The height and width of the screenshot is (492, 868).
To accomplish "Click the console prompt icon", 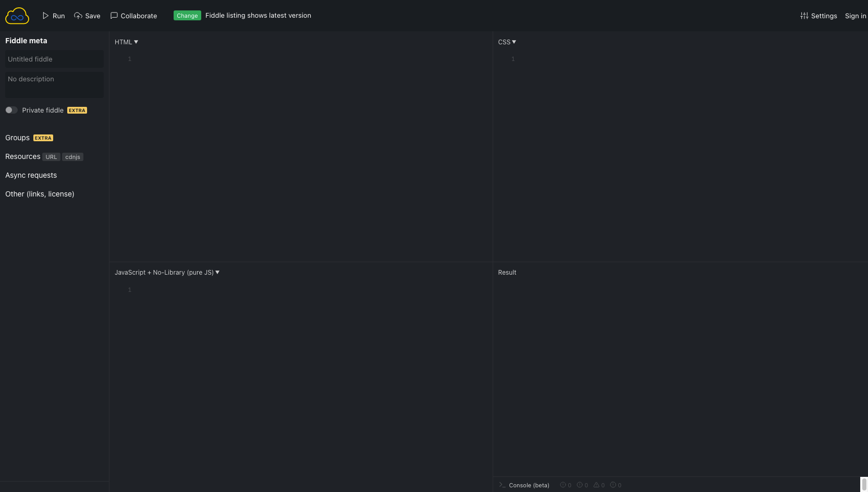I will click(x=502, y=485).
